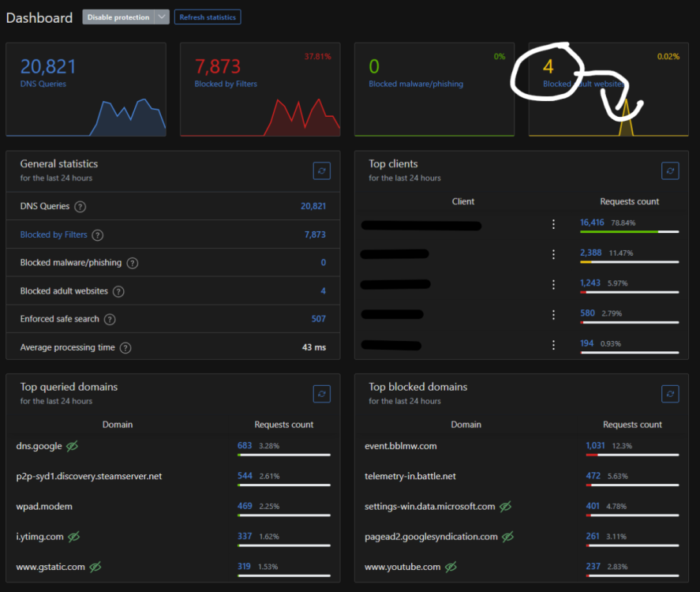
Task: Open options menu for client with 194 requests
Action: click(x=553, y=345)
